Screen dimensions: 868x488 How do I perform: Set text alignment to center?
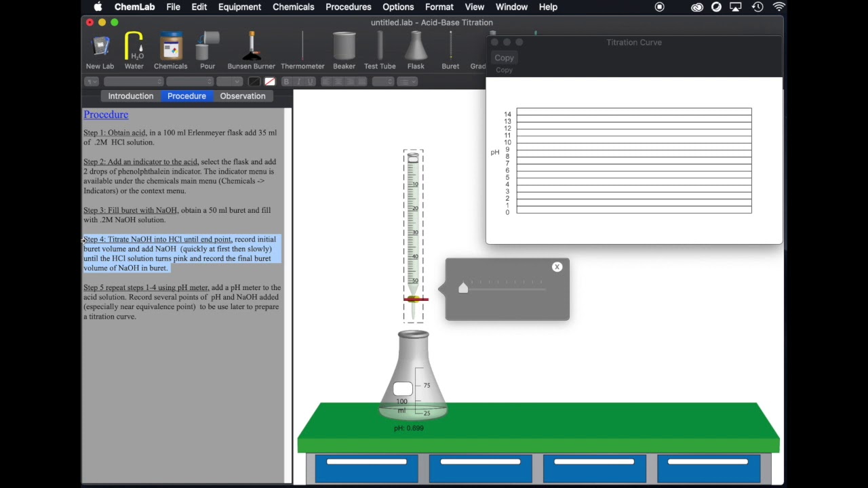338,81
